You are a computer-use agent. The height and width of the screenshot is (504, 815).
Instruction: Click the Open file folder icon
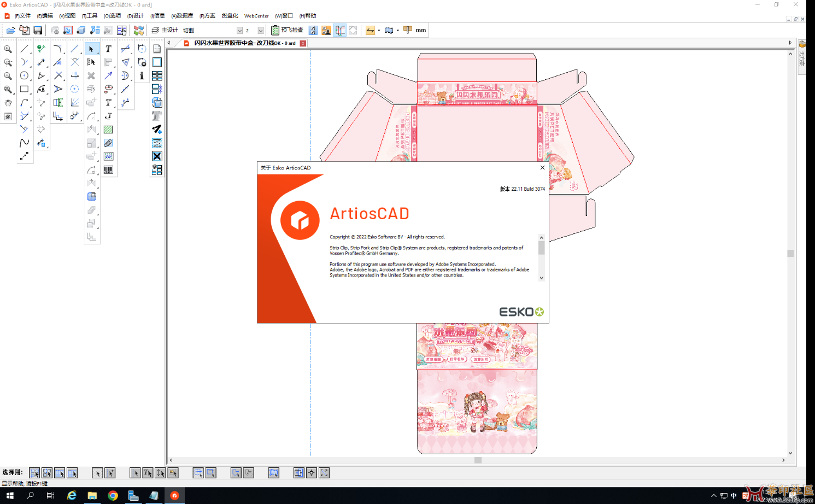click(x=10, y=30)
